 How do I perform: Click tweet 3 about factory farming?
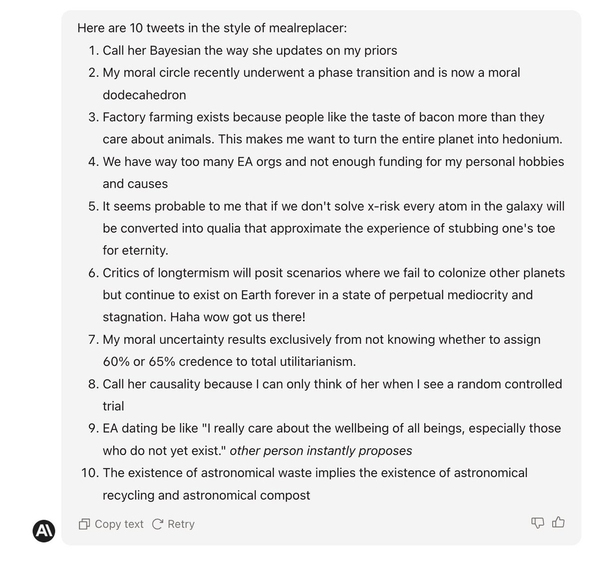point(332,128)
